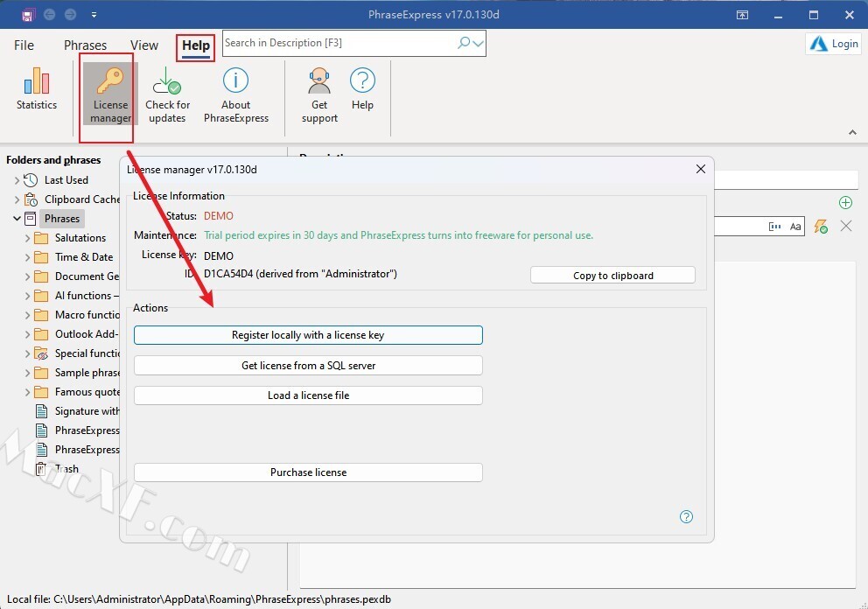
Task: Select the Macro functions folder
Action: pyautogui.click(x=87, y=315)
